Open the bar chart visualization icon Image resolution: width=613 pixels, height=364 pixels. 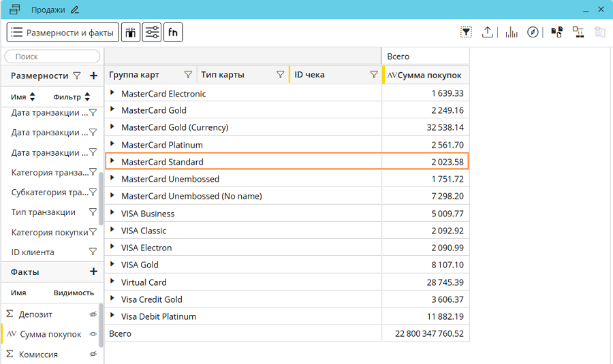pos(512,33)
